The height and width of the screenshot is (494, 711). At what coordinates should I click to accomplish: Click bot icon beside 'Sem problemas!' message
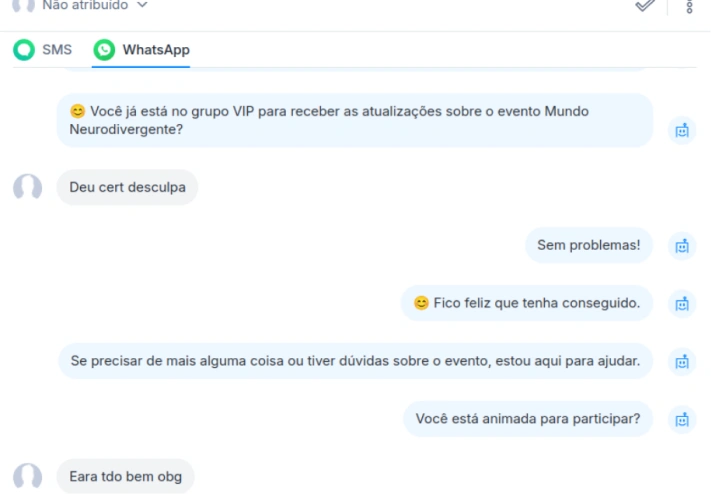[682, 246]
